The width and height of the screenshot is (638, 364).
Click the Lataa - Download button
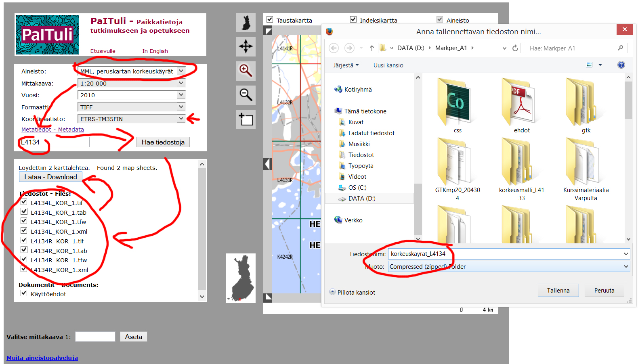click(x=50, y=177)
